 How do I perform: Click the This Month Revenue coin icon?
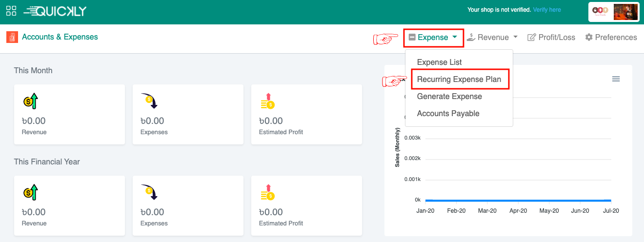(30, 101)
